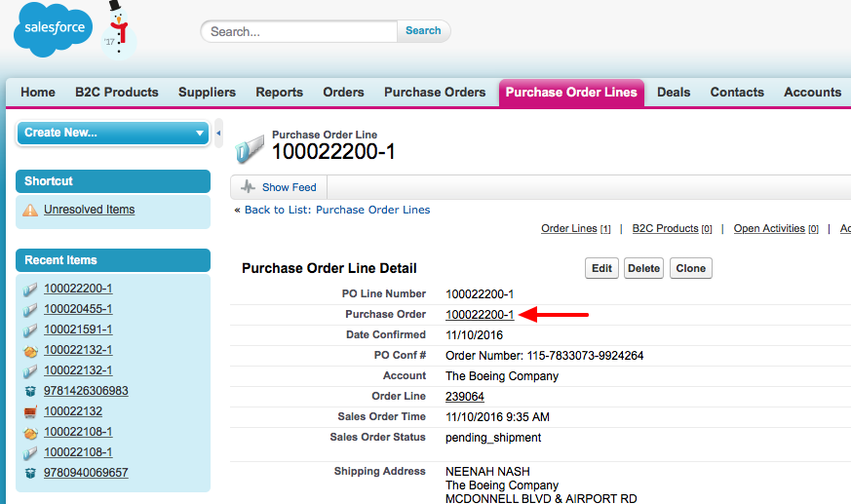Click the Date Confirmed value 11/10/2016
The height and width of the screenshot is (504, 851).
pyautogui.click(x=475, y=335)
